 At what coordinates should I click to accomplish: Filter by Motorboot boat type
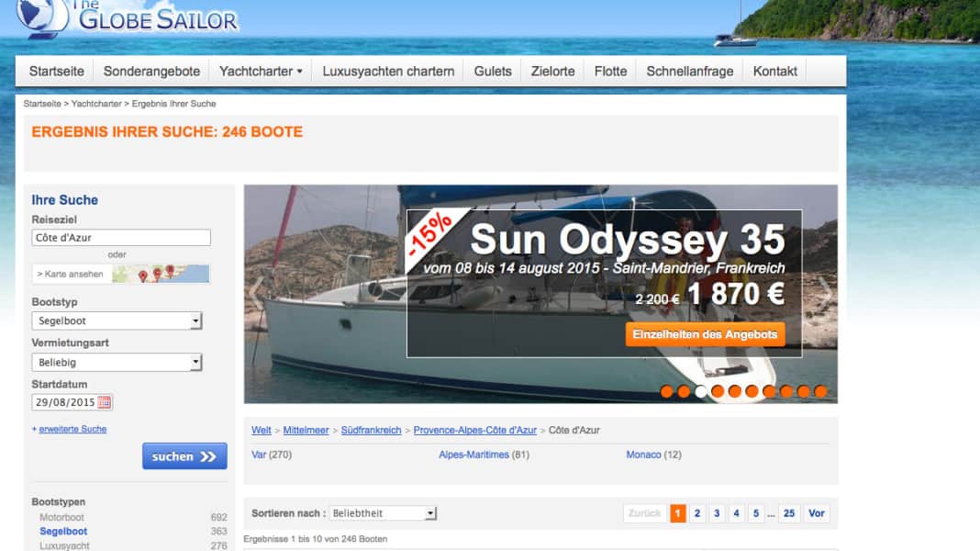61,517
